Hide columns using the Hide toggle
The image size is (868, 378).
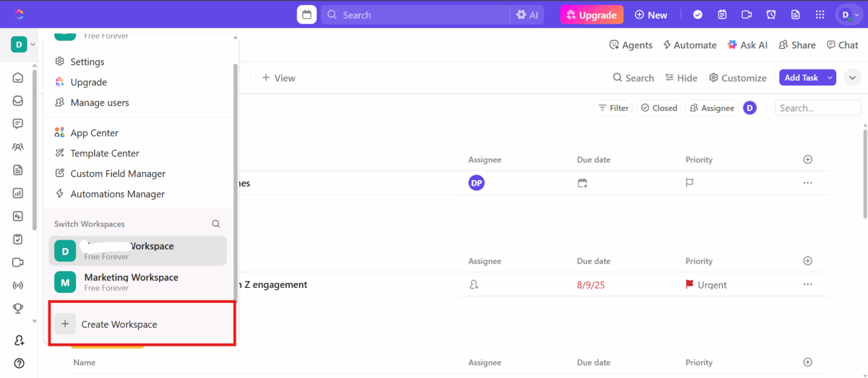click(x=681, y=78)
